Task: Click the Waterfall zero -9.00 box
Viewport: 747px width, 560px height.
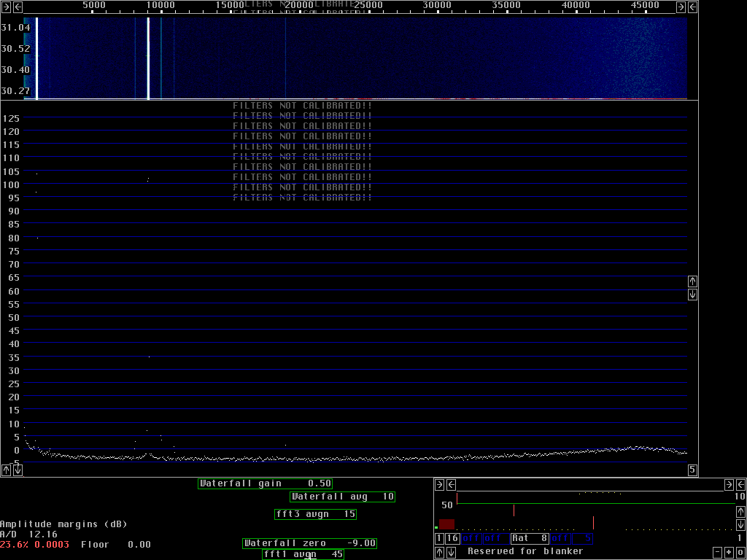Action: [x=309, y=543]
